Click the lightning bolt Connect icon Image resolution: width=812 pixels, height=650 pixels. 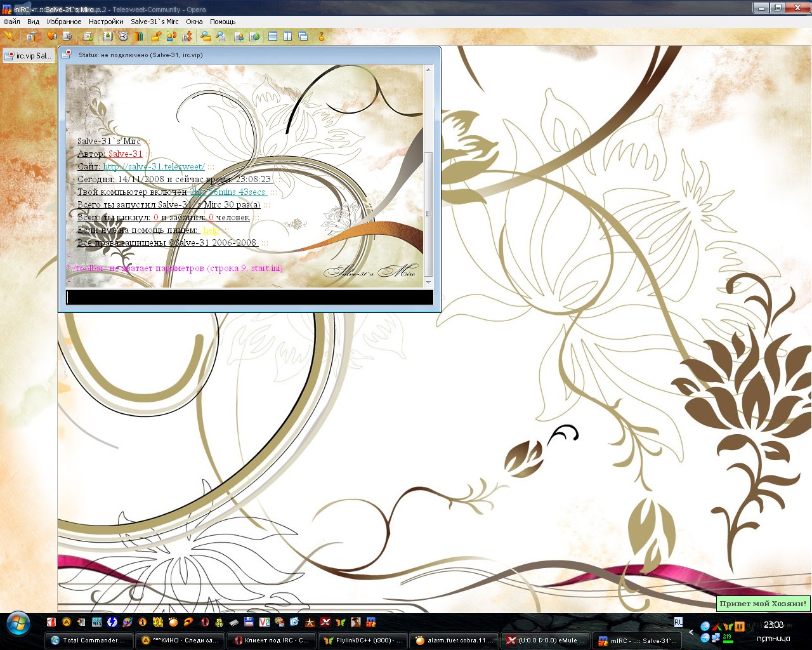pyautogui.click(x=10, y=36)
